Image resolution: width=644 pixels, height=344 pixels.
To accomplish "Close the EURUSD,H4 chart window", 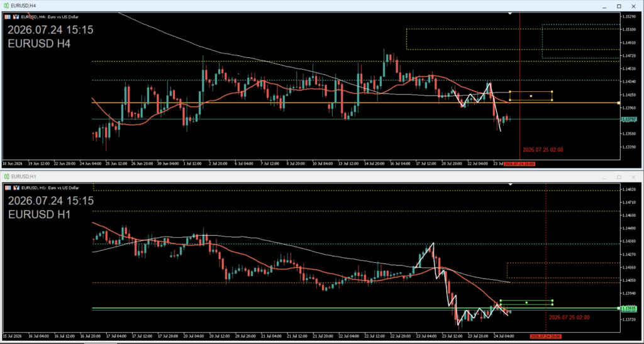I will [634, 6].
